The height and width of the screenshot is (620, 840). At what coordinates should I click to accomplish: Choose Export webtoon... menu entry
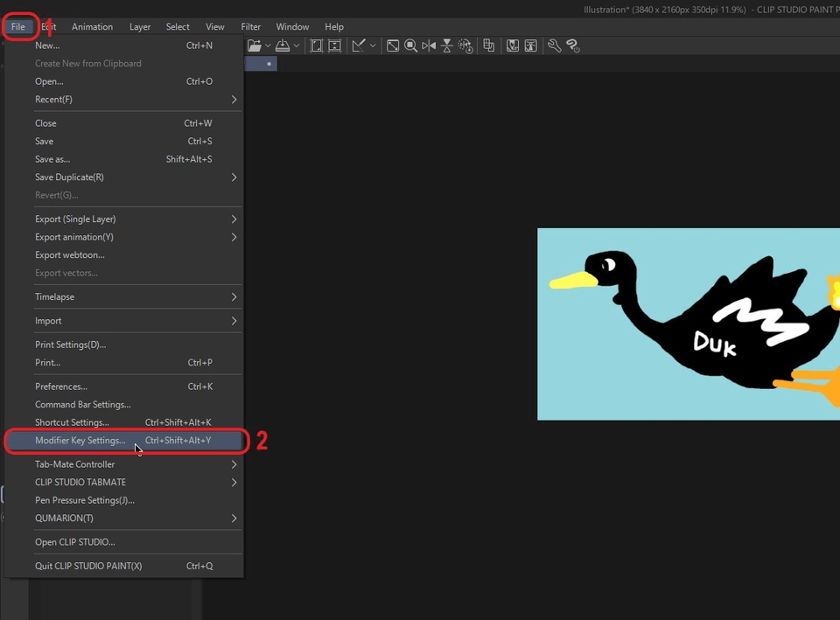[x=123, y=254]
